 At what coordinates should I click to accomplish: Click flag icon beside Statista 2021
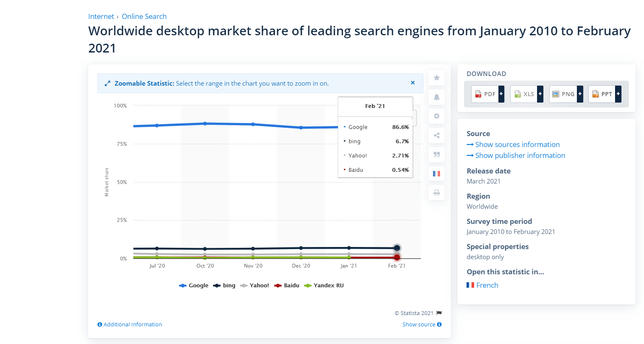[x=439, y=313]
